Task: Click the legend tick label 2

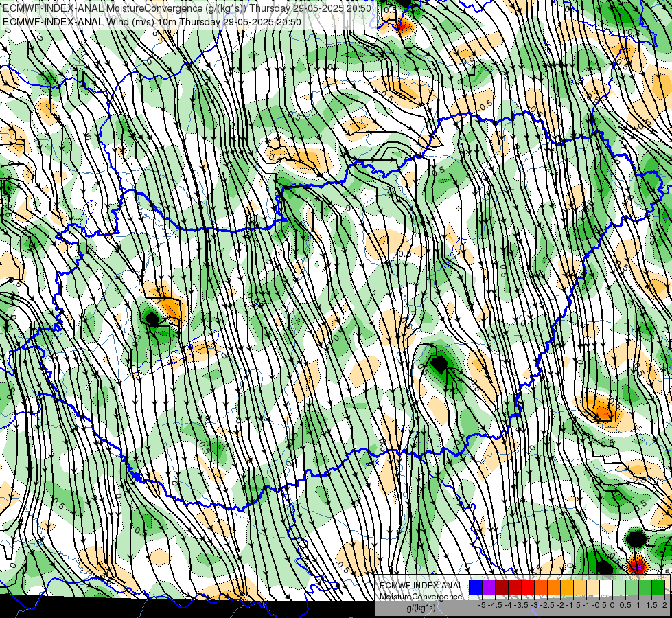Action: 664,605
